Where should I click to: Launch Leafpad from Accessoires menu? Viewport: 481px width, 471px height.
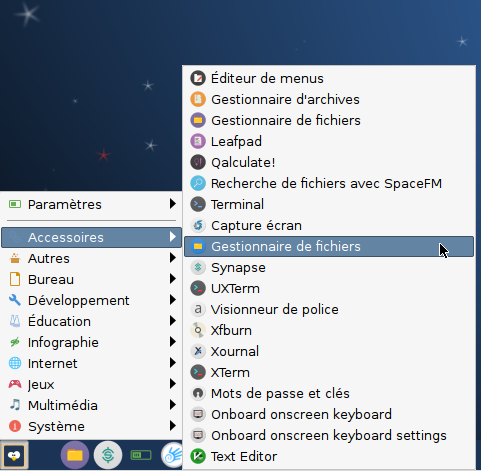[329, 141]
